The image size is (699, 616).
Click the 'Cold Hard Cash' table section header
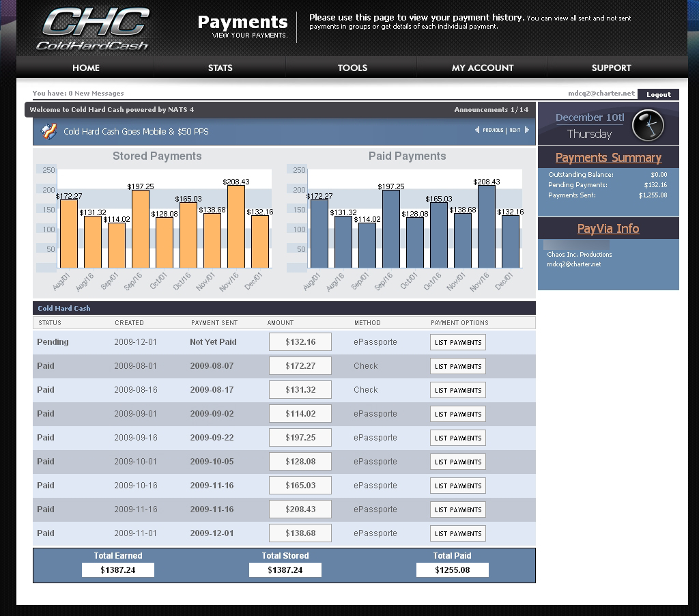coord(63,308)
